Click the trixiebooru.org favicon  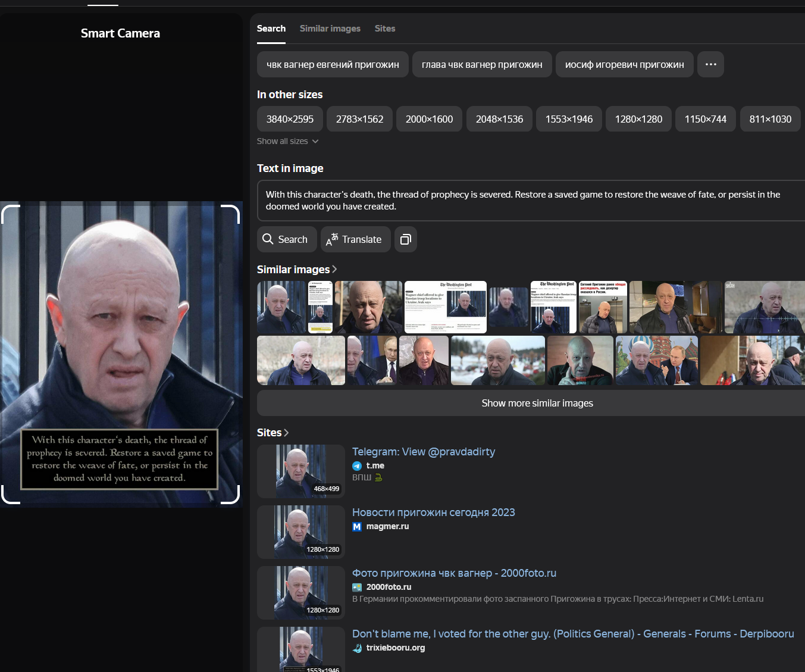[x=357, y=648]
